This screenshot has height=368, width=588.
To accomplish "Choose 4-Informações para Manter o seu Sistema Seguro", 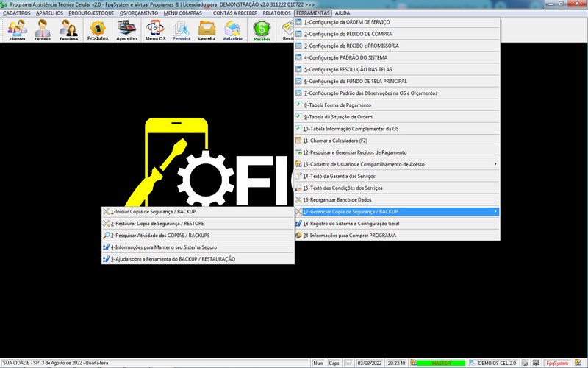I will [198, 247].
